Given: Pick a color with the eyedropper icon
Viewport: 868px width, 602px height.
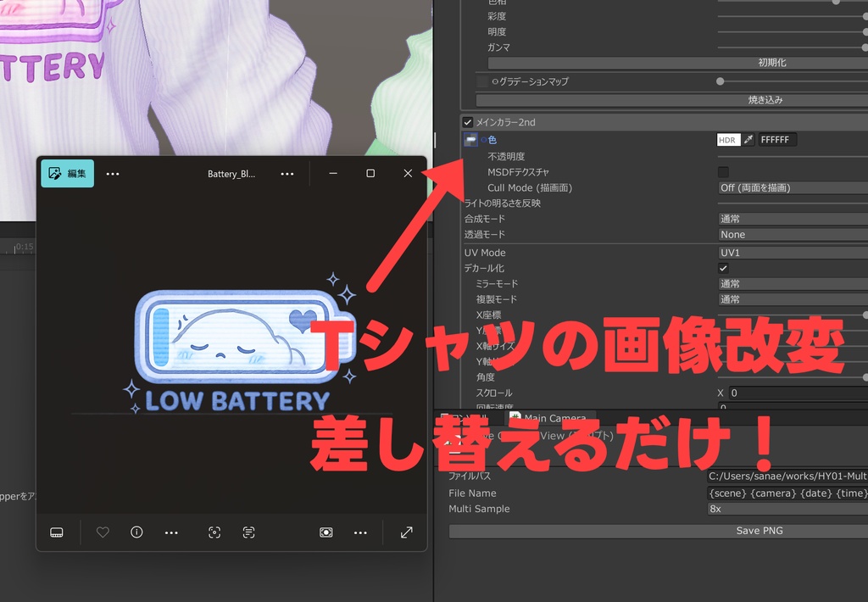Looking at the screenshot, I should [749, 140].
